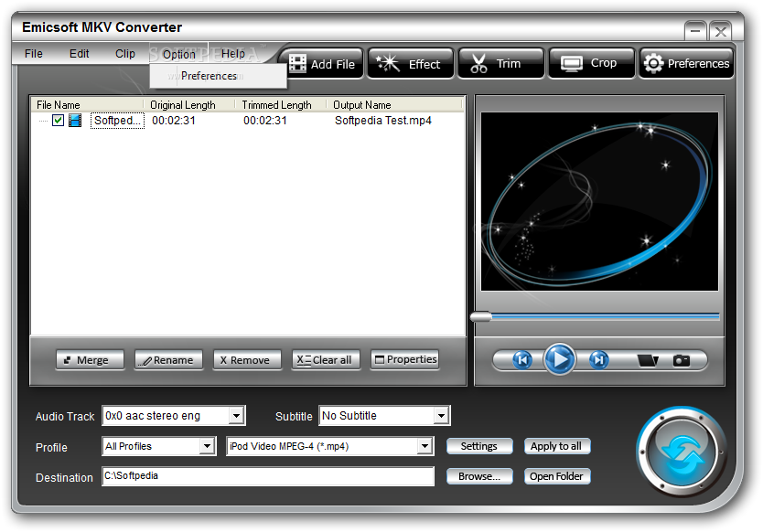Click the Rename button

[168, 360]
